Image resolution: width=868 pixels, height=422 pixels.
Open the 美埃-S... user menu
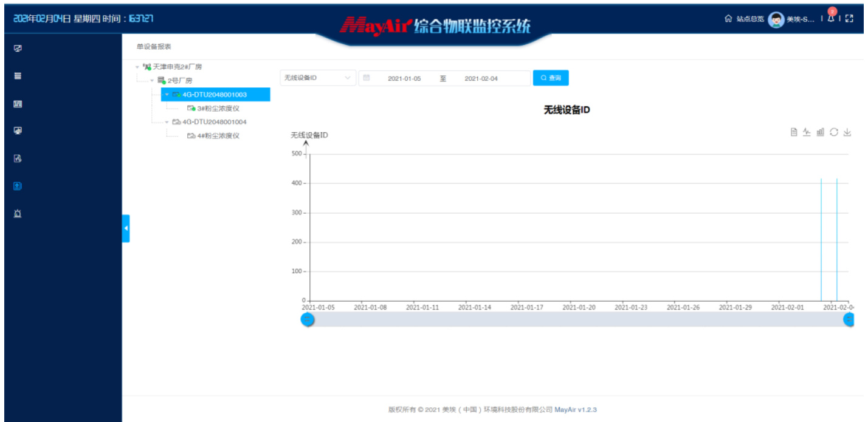tap(800, 19)
